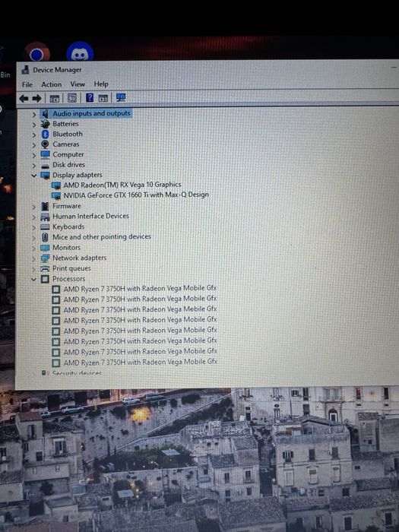Click the Scan for hardware changes icon
Viewport: 399px width, 532px height.
click(x=121, y=98)
